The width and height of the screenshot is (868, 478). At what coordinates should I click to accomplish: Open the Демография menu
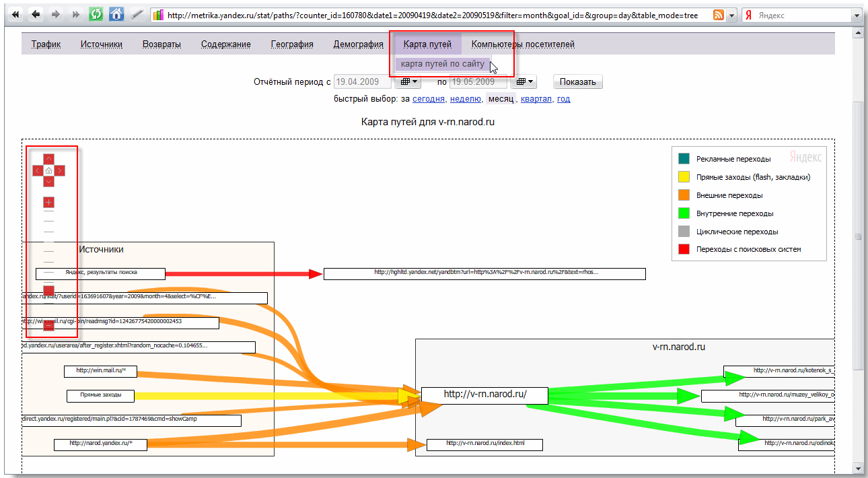(x=359, y=44)
